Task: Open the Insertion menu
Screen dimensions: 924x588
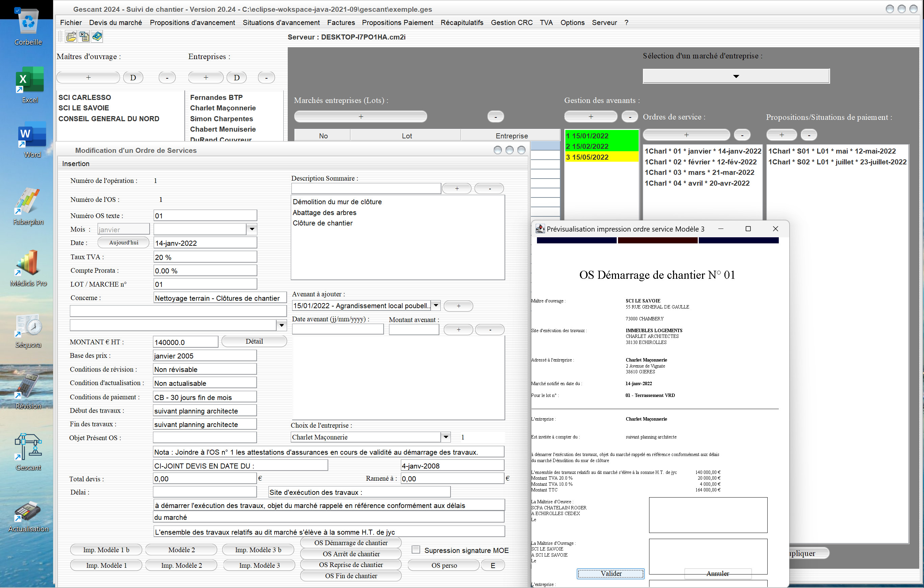Action: [76, 164]
